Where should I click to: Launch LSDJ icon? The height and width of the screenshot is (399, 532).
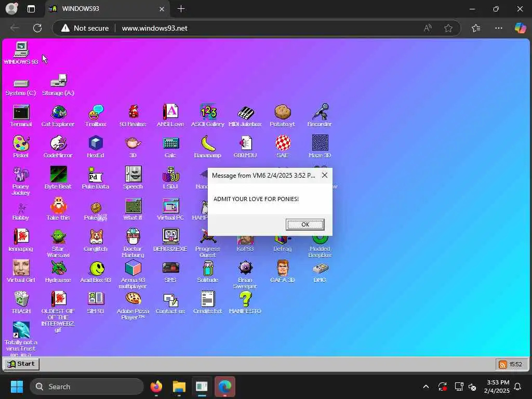point(170,178)
